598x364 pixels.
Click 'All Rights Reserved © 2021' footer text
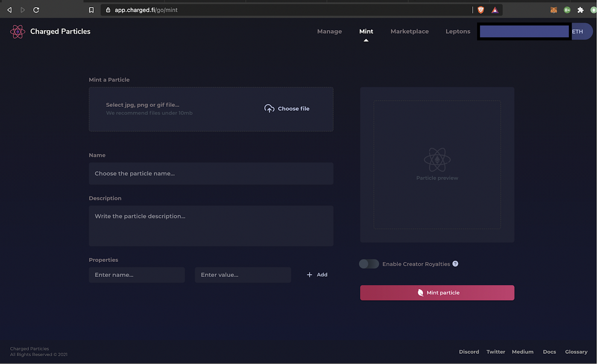pos(39,355)
